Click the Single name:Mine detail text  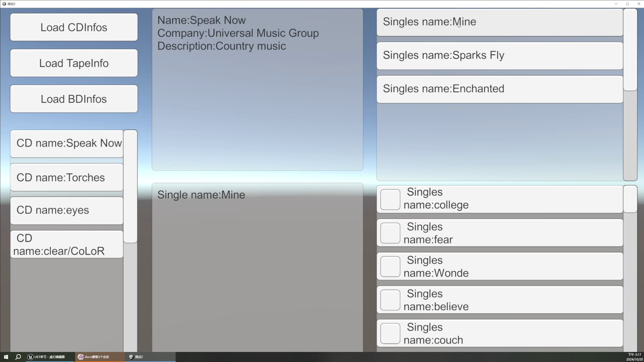coord(201,195)
